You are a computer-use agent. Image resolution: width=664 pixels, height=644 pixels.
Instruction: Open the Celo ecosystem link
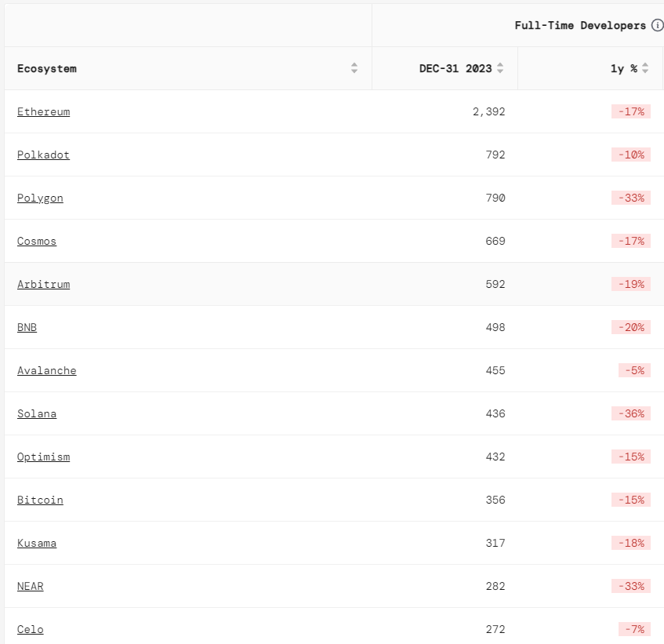tap(31, 629)
